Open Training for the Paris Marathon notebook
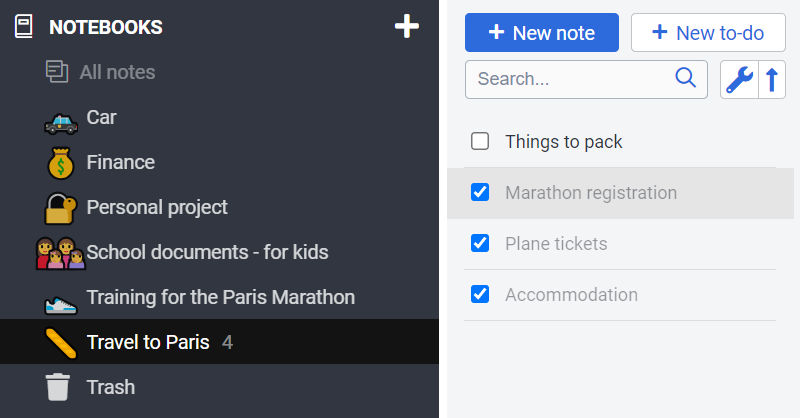The height and width of the screenshot is (418, 800). (220, 297)
